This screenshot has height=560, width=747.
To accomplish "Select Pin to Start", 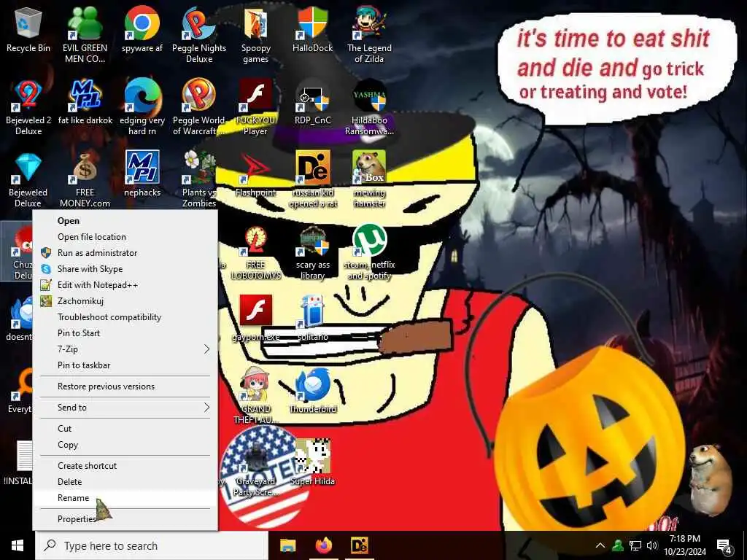I will tap(125, 332).
